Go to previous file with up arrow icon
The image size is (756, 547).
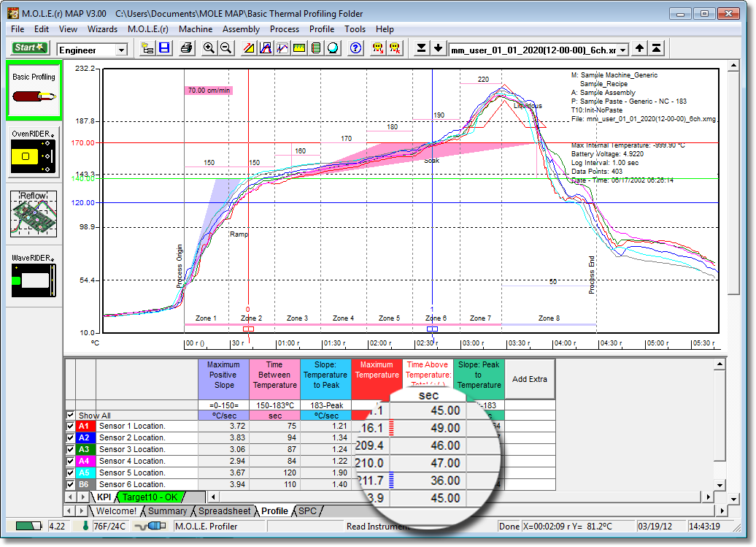[x=639, y=48]
